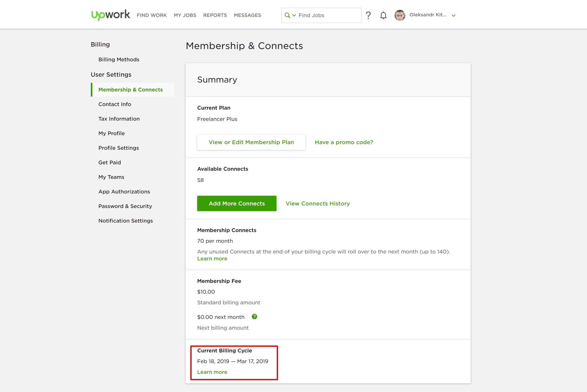Open My Teams page
The width and height of the screenshot is (587, 392).
[111, 177]
